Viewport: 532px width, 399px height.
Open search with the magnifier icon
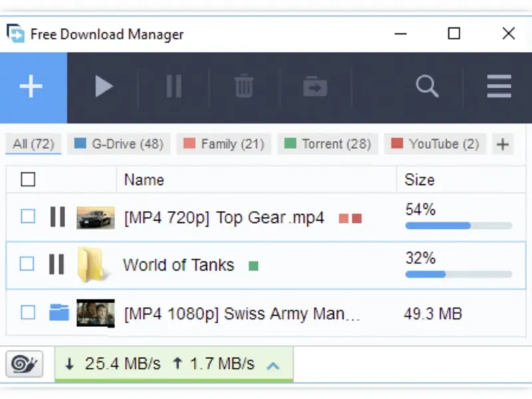(x=427, y=86)
